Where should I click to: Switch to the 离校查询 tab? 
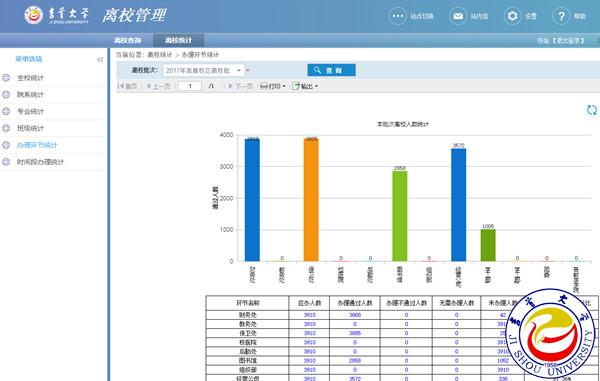click(128, 40)
